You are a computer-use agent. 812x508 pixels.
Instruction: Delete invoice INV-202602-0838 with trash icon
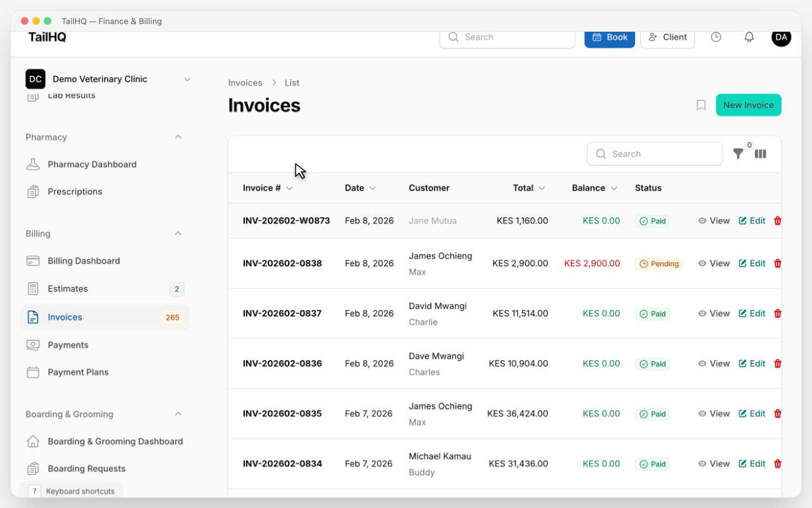[778, 264]
